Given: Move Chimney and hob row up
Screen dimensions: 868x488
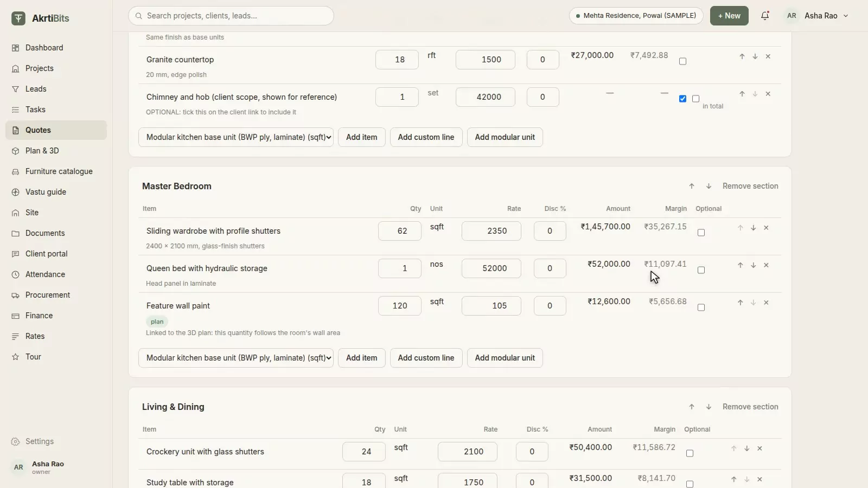Looking at the screenshot, I should pos(742,94).
